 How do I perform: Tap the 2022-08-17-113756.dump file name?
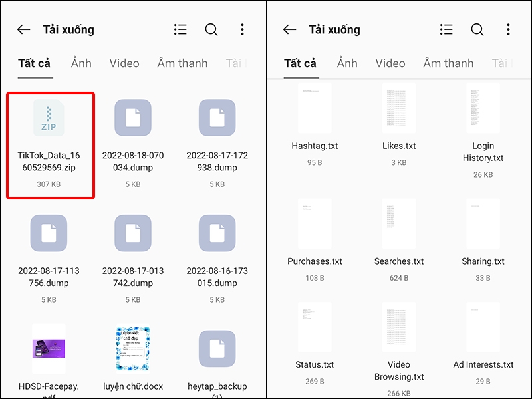pos(49,277)
